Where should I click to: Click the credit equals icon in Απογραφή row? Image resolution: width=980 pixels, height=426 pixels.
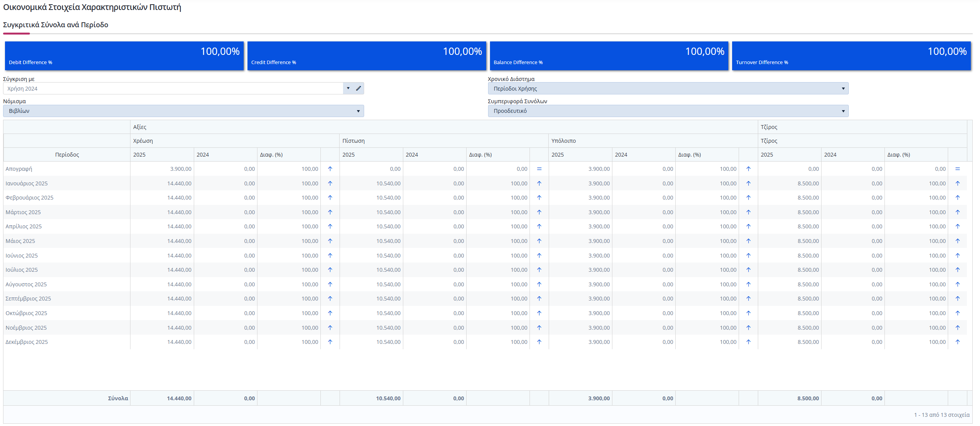539,169
